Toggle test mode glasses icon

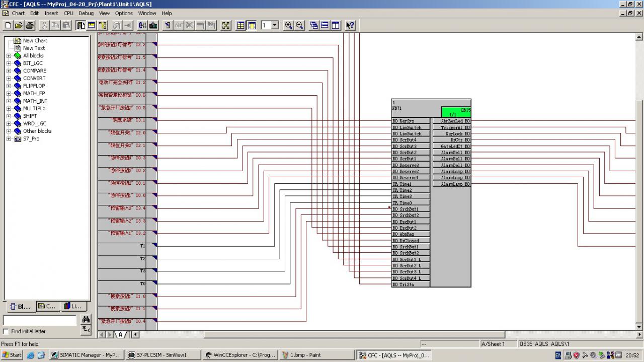click(x=179, y=25)
